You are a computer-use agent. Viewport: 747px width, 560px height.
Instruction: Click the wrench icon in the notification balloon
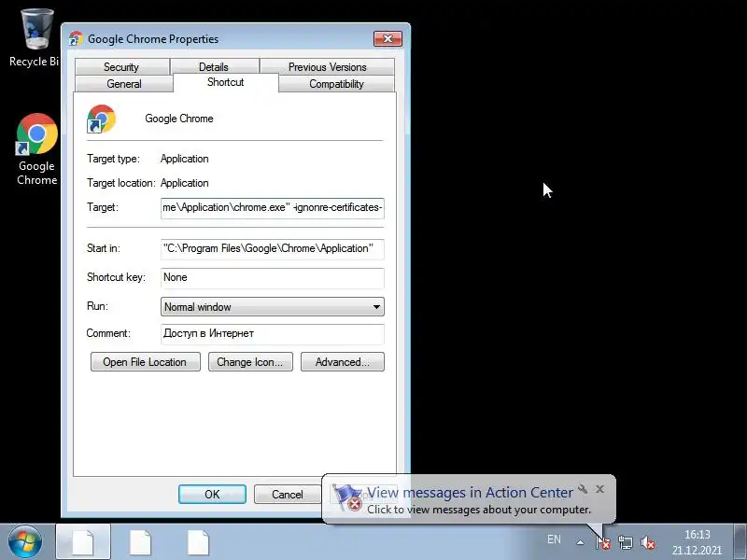point(582,488)
